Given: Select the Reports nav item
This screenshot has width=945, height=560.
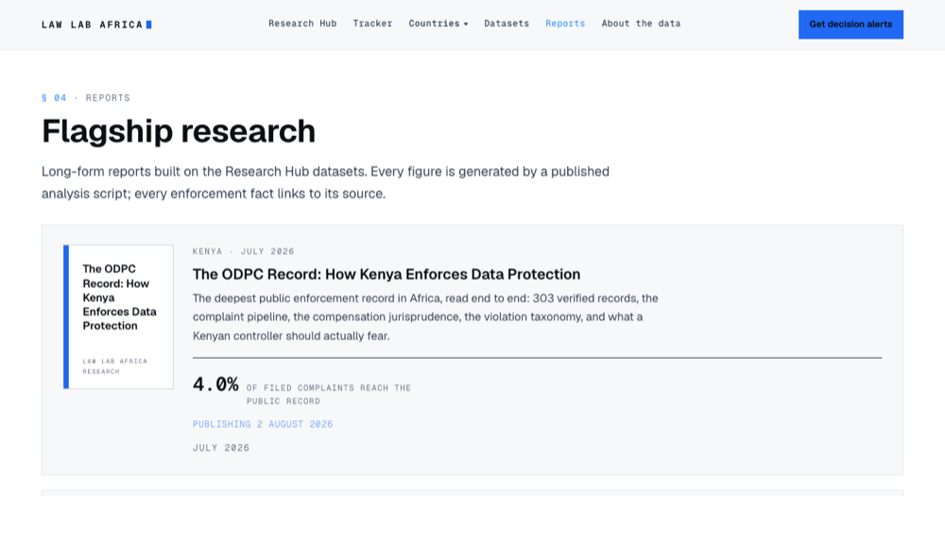Looking at the screenshot, I should pyautogui.click(x=565, y=24).
